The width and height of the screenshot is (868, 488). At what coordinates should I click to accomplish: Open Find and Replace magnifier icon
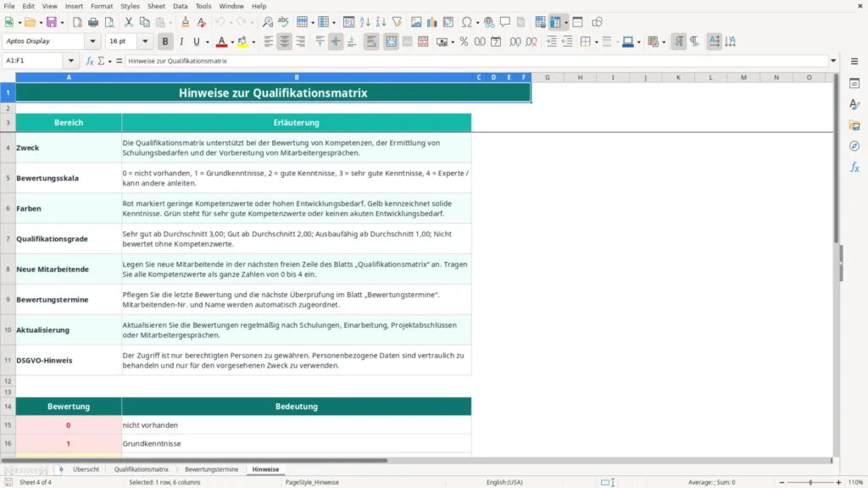point(267,22)
